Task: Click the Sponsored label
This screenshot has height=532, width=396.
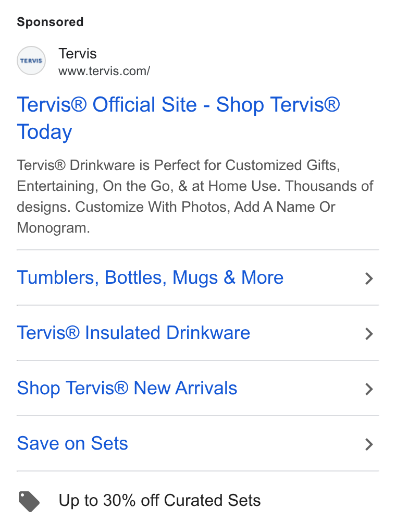Action: tap(50, 22)
